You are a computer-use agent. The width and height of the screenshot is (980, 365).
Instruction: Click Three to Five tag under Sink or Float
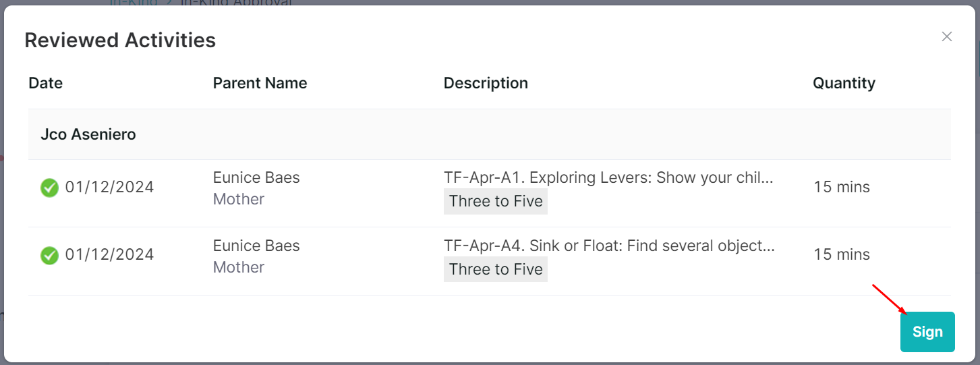click(496, 269)
